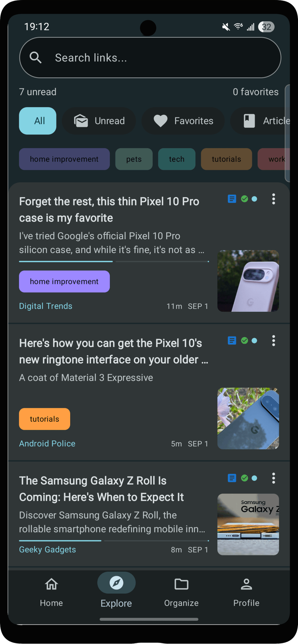Tap the search magnifier icon

click(35, 58)
